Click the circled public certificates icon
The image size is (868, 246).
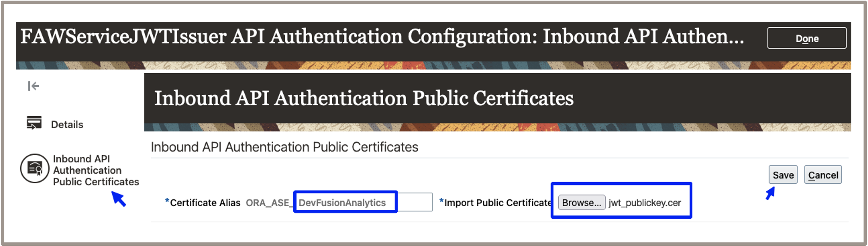click(35, 168)
